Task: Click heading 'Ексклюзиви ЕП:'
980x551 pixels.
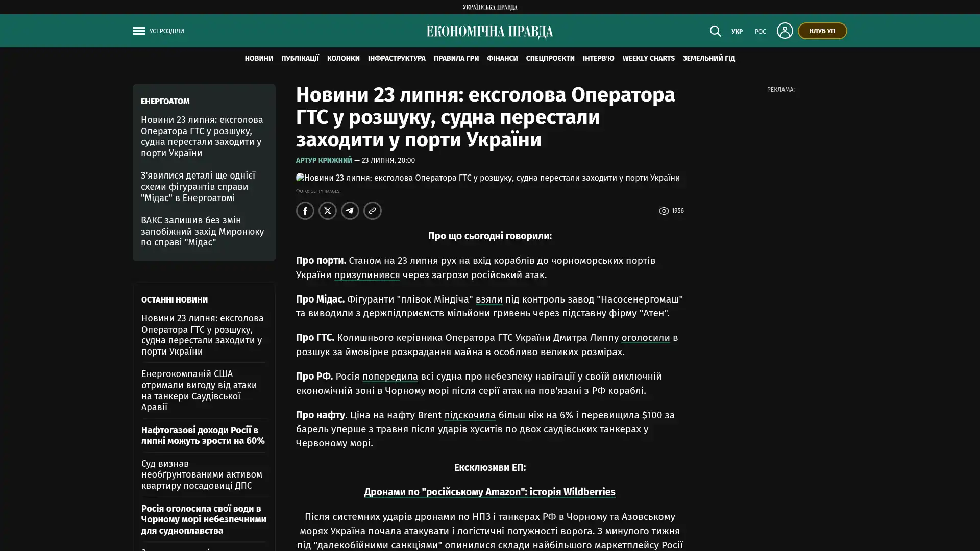Action: 490,468
